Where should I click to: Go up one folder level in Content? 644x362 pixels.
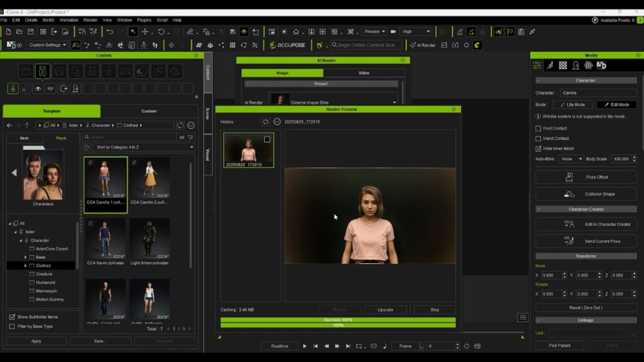point(27,125)
